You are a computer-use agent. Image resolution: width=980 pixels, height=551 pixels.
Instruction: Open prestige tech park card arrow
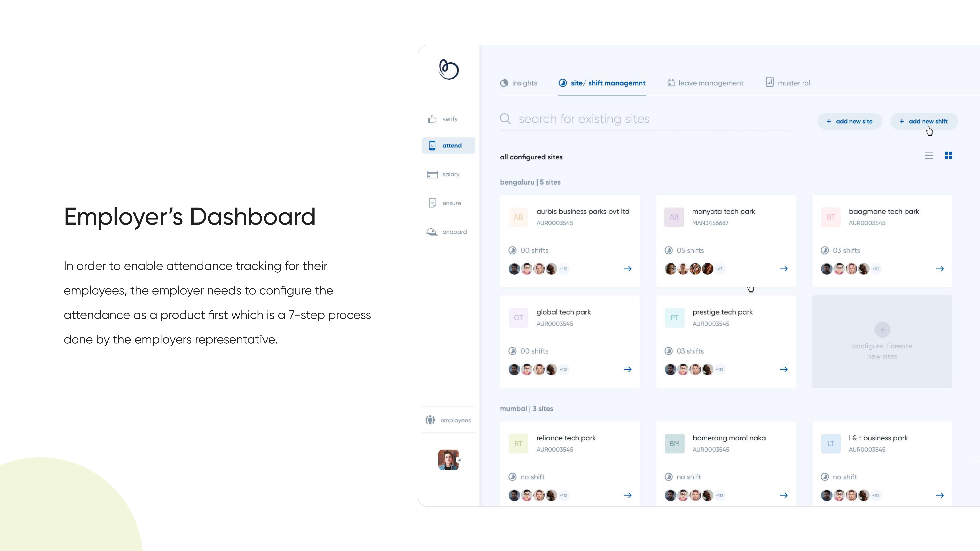(x=784, y=370)
